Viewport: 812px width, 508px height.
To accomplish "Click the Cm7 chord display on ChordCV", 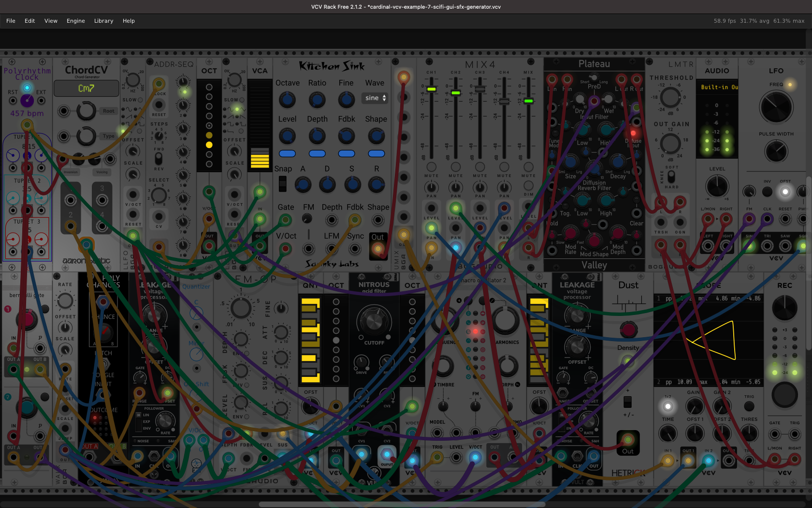I will point(86,89).
